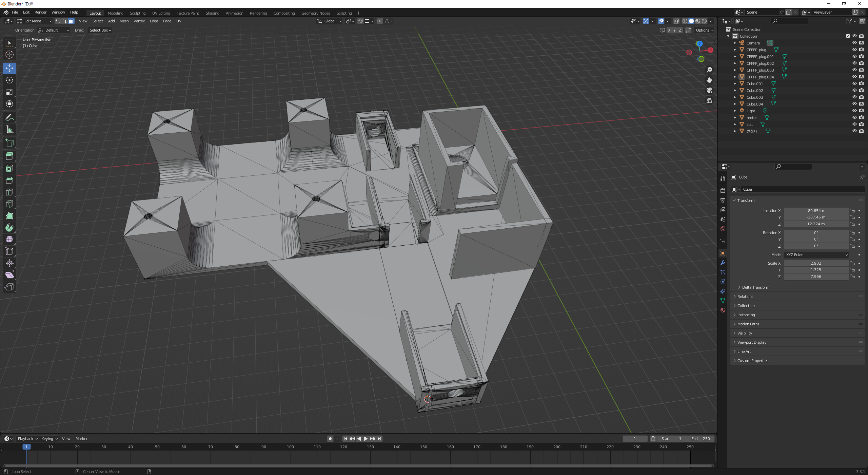The width and height of the screenshot is (868, 475).
Task: Switch to the Sculpting workspace tab
Action: click(137, 13)
